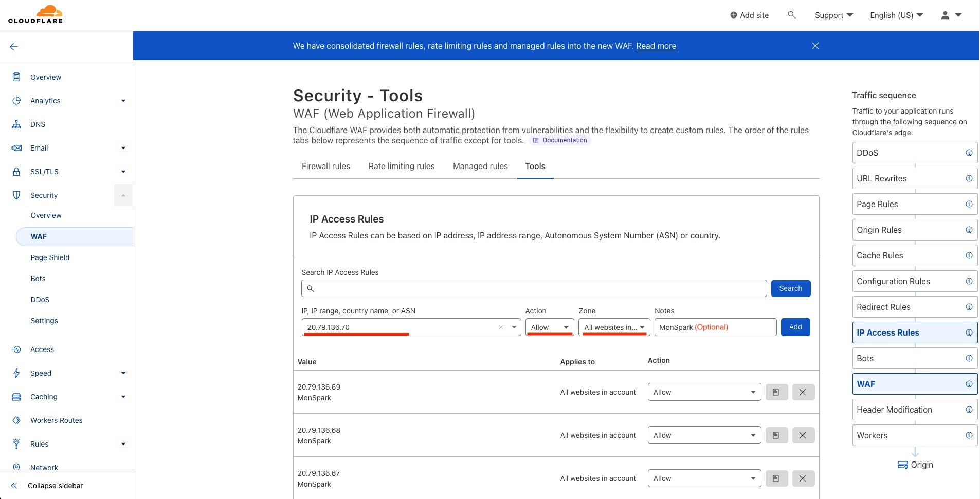Expand the Speed sidebar arrow
Screen dimensions: 980x499
coord(123,373)
